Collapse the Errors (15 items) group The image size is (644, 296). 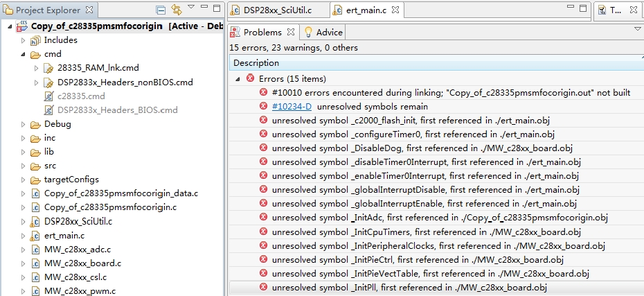[238, 79]
